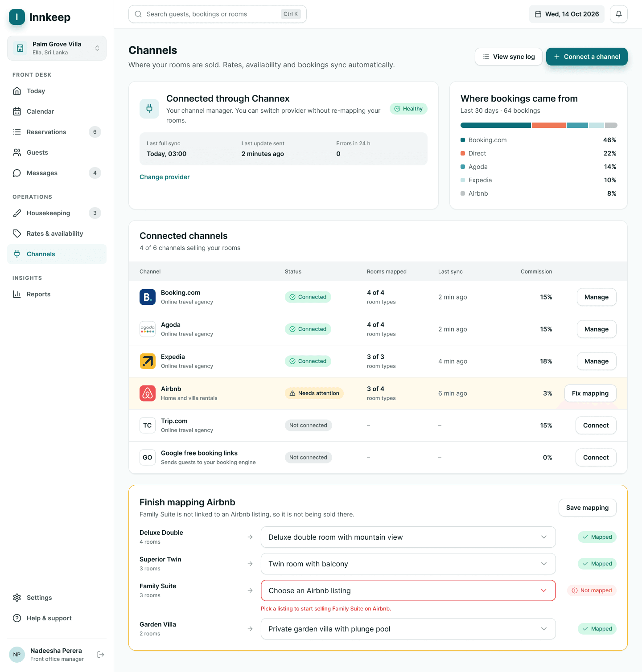Click the Booking.com channel logo
Image resolution: width=642 pixels, height=672 pixels.
tap(148, 297)
